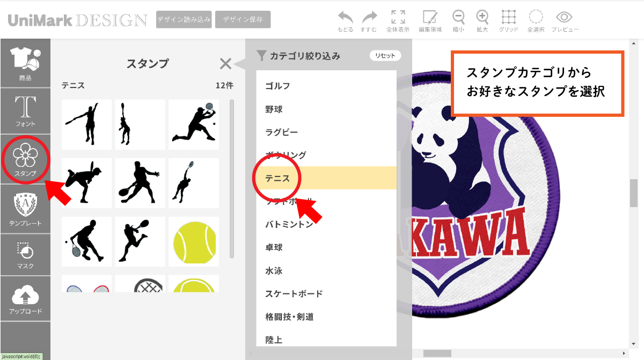Open the テンプレート template panel

click(25, 209)
